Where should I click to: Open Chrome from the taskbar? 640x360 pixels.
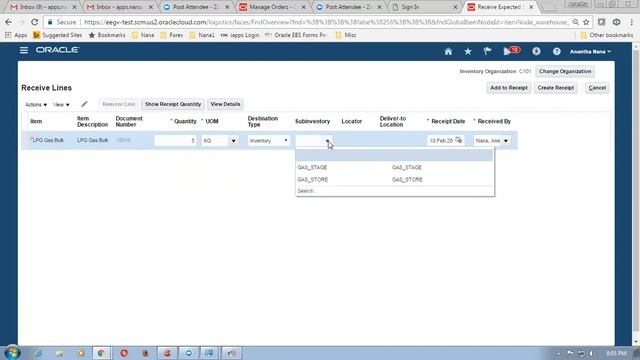101,353
